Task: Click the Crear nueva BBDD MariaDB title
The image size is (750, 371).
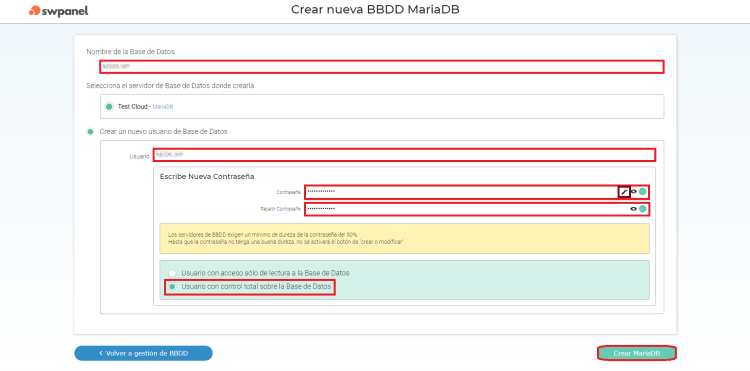Action: click(x=375, y=10)
